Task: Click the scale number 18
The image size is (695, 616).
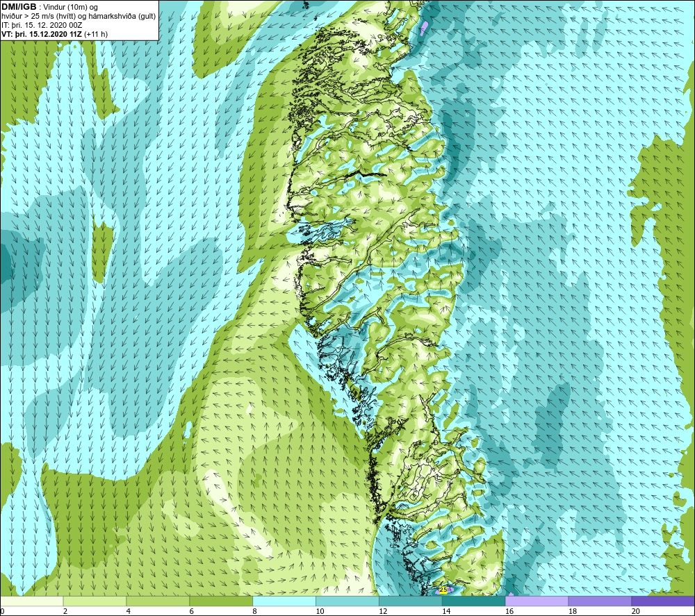Action: [572, 611]
